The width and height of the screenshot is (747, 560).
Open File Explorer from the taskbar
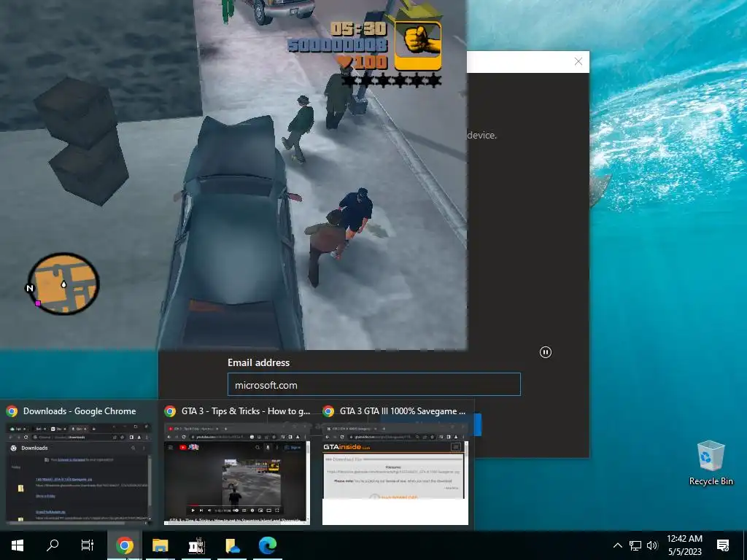160,545
